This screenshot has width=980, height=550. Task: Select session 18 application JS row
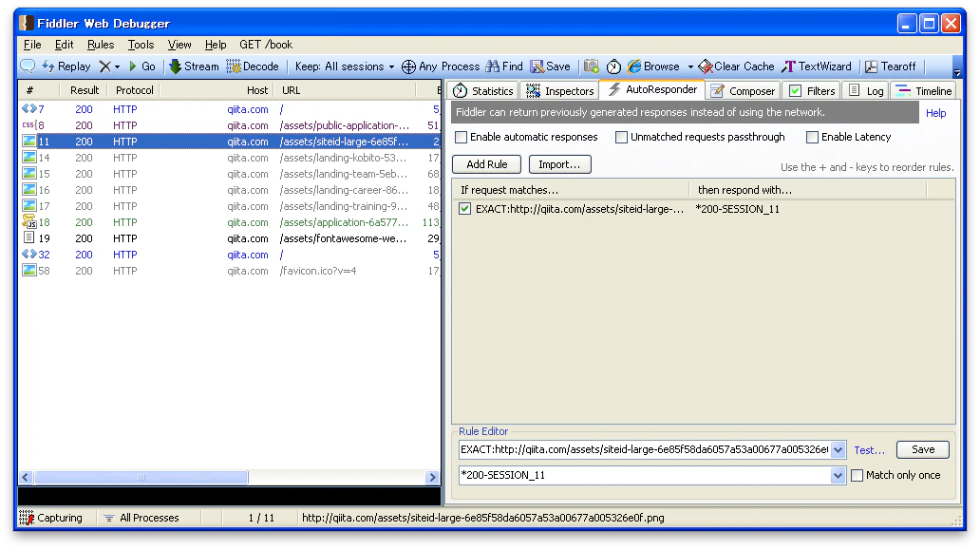point(230,222)
